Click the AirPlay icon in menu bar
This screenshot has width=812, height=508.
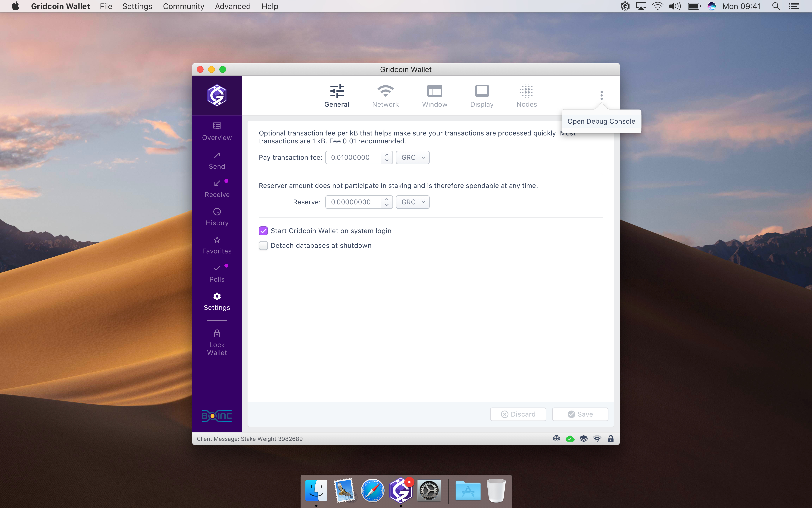[641, 6]
